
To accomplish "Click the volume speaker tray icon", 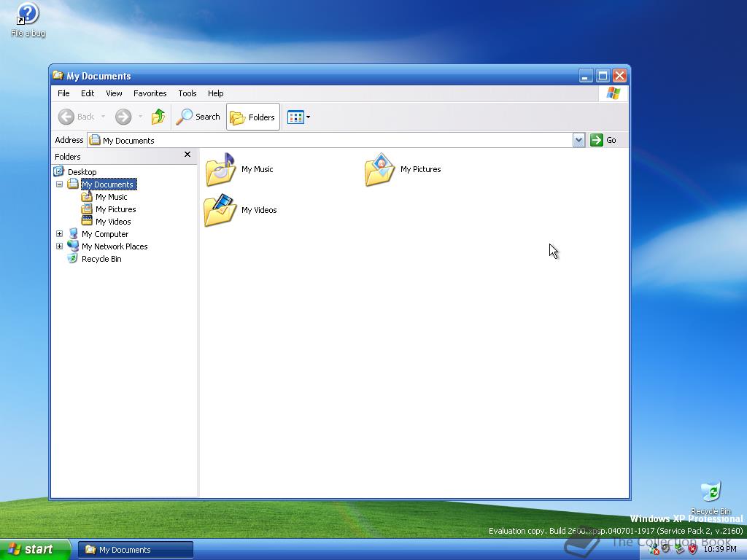I will pyautogui.click(x=666, y=549).
